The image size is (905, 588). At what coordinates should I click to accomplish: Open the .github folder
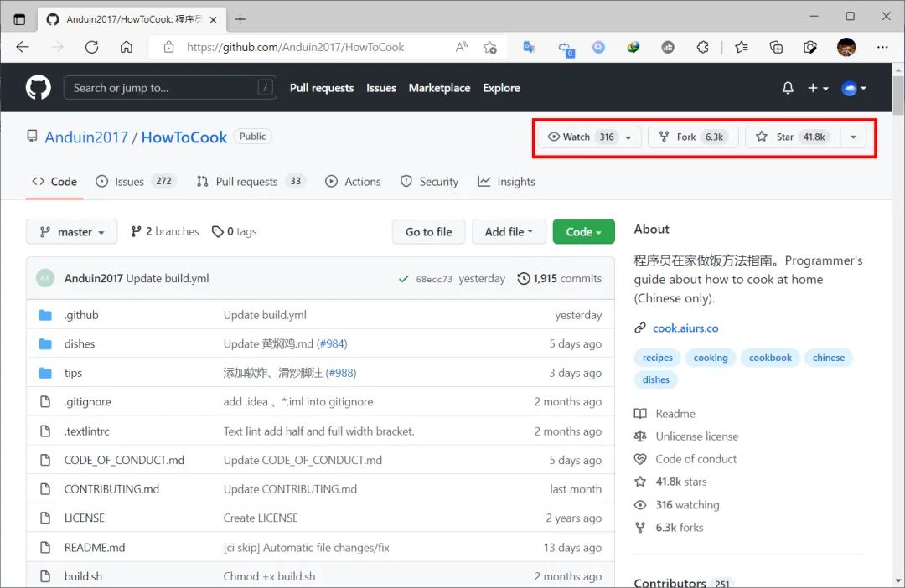[81, 314]
